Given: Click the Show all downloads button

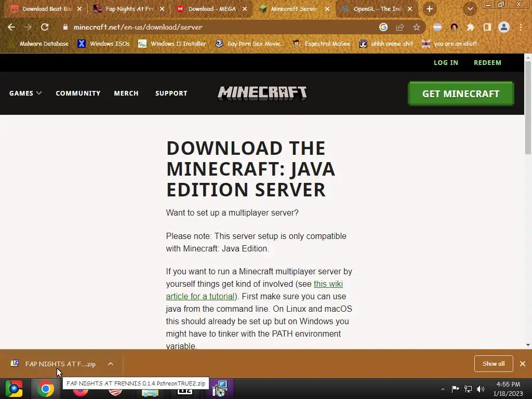Looking at the screenshot, I should [494, 364].
